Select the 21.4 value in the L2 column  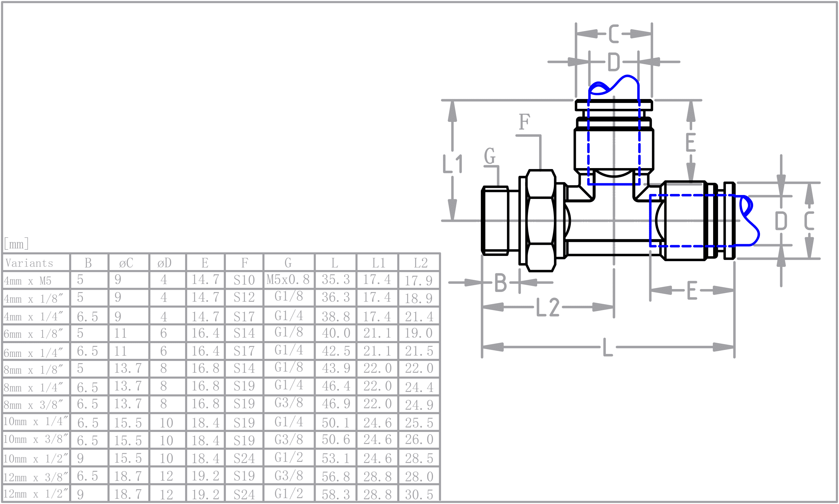click(419, 317)
